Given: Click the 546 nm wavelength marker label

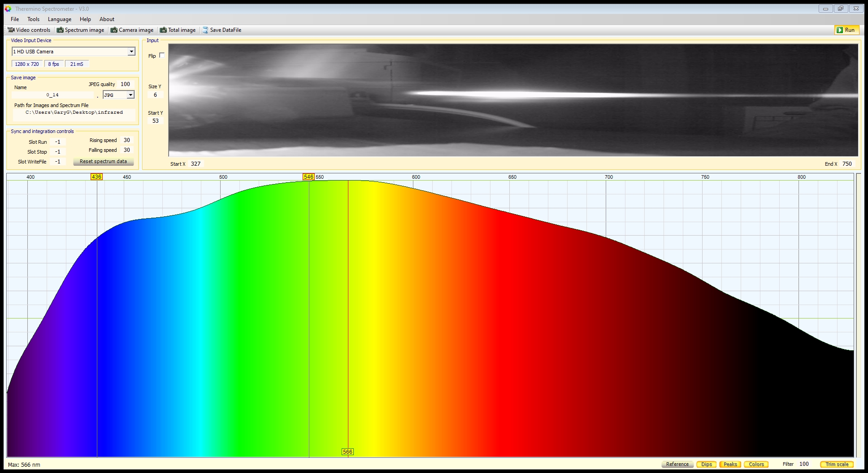Looking at the screenshot, I should (308, 177).
